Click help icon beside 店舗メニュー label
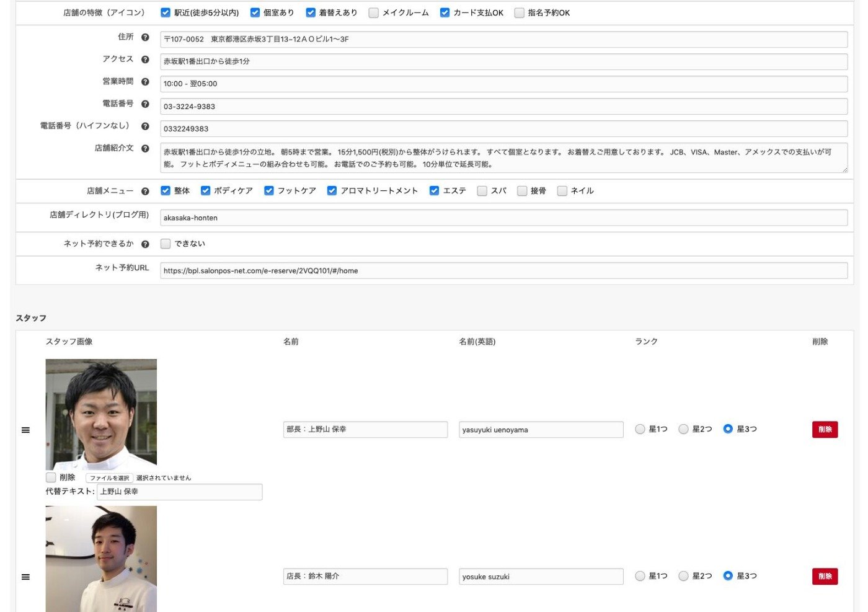The width and height of the screenshot is (868, 612). [145, 192]
